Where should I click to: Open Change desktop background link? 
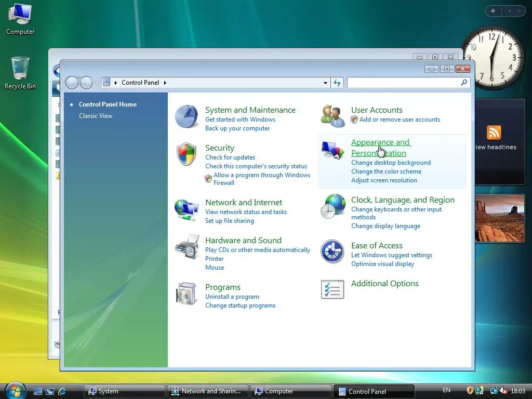pyautogui.click(x=391, y=163)
